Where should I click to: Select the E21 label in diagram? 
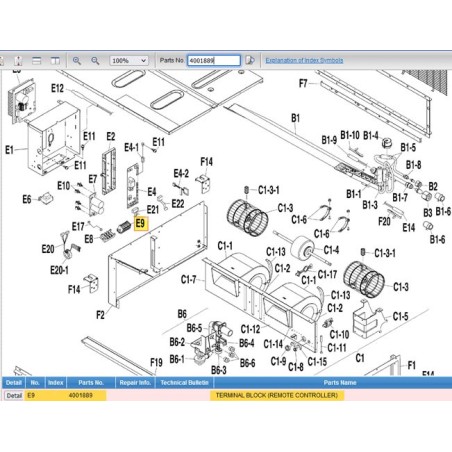[153, 209]
